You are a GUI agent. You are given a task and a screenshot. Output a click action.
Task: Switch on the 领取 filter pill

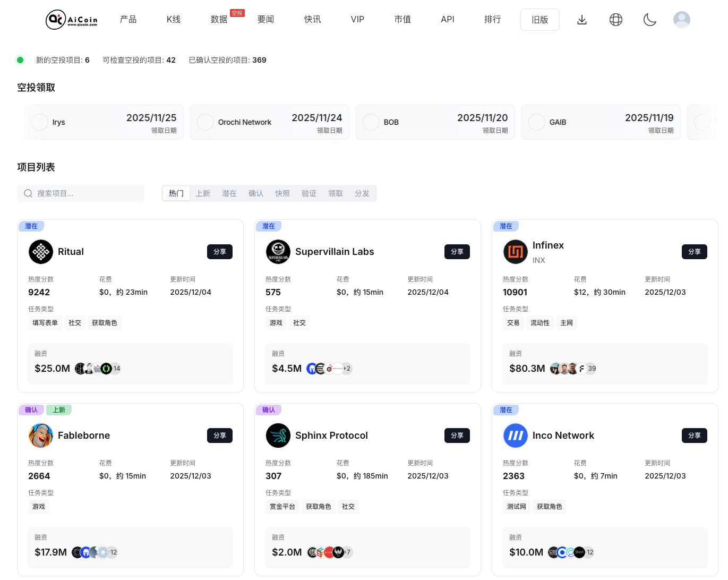[x=336, y=193]
